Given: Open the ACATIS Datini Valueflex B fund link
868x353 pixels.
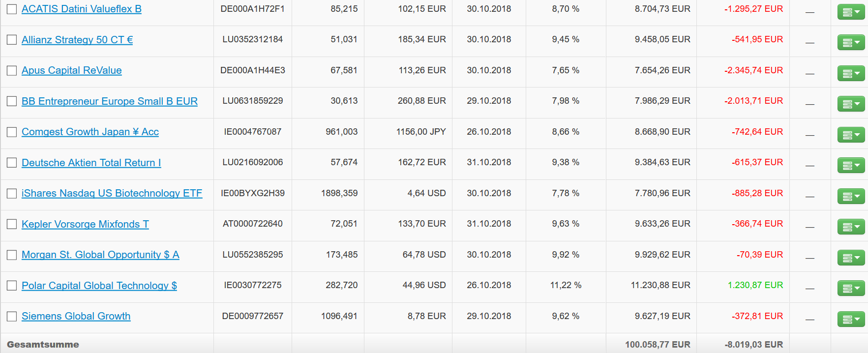Looking at the screenshot, I should click(x=82, y=9).
